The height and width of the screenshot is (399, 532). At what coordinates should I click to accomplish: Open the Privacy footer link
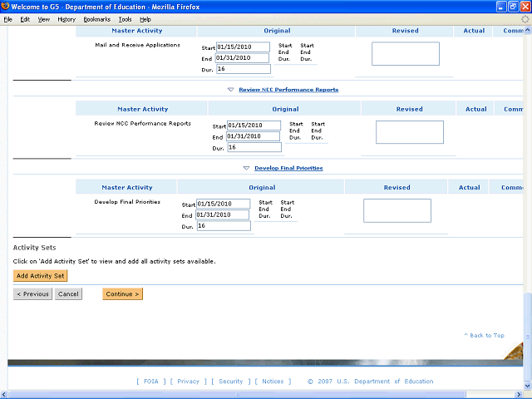click(189, 382)
